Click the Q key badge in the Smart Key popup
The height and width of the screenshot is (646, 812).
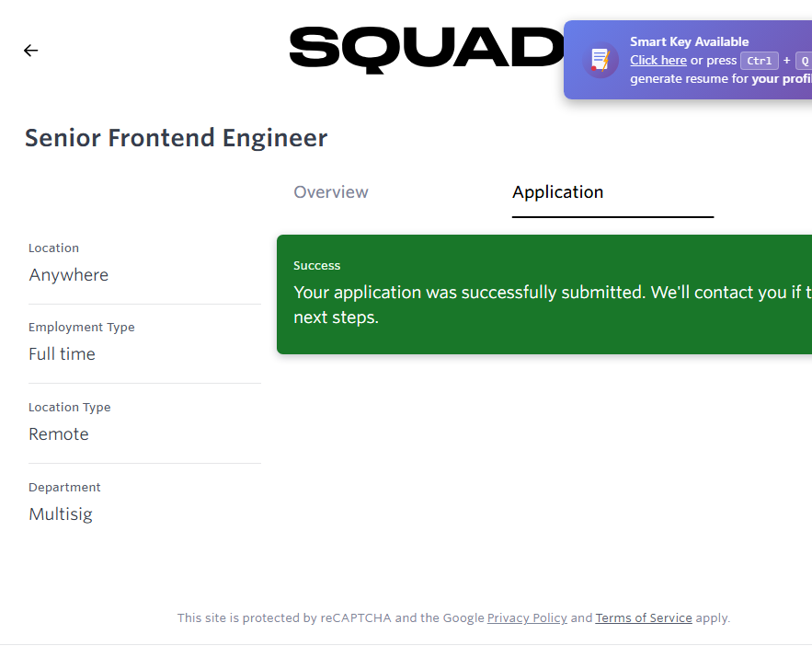[804, 61]
